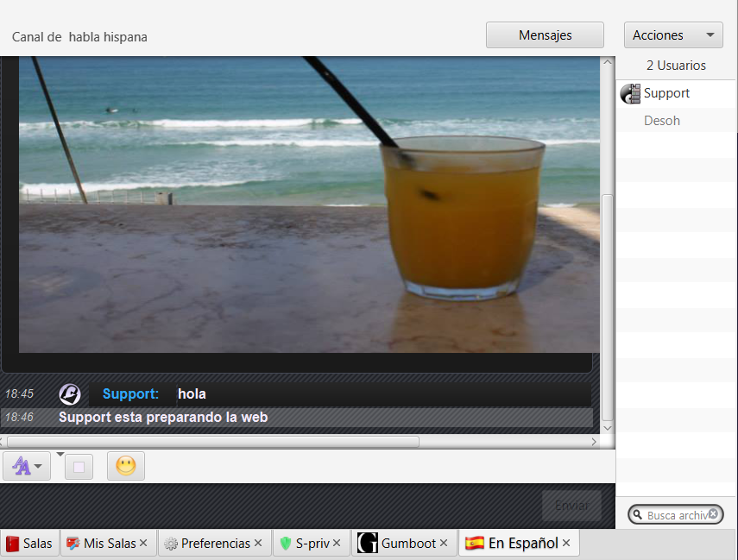Open the Acciones dropdown menu
The width and height of the screenshot is (738, 560).
pos(673,35)
